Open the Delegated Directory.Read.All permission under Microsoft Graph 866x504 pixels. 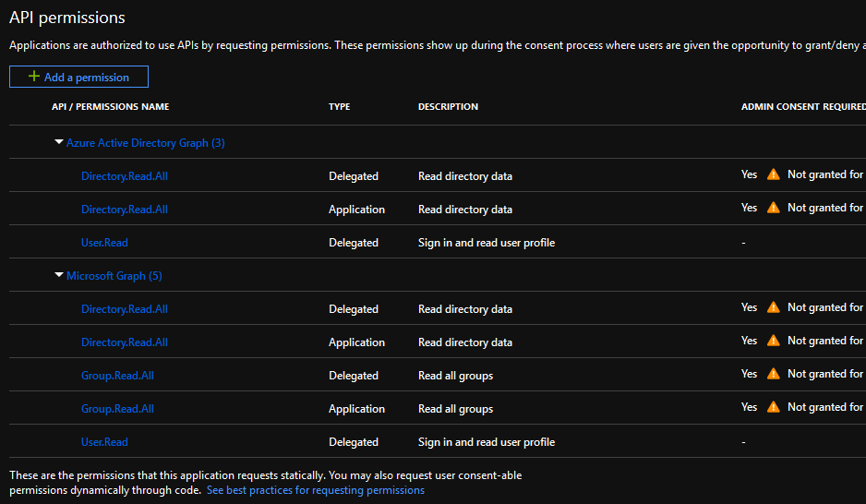tap(125, 309)
